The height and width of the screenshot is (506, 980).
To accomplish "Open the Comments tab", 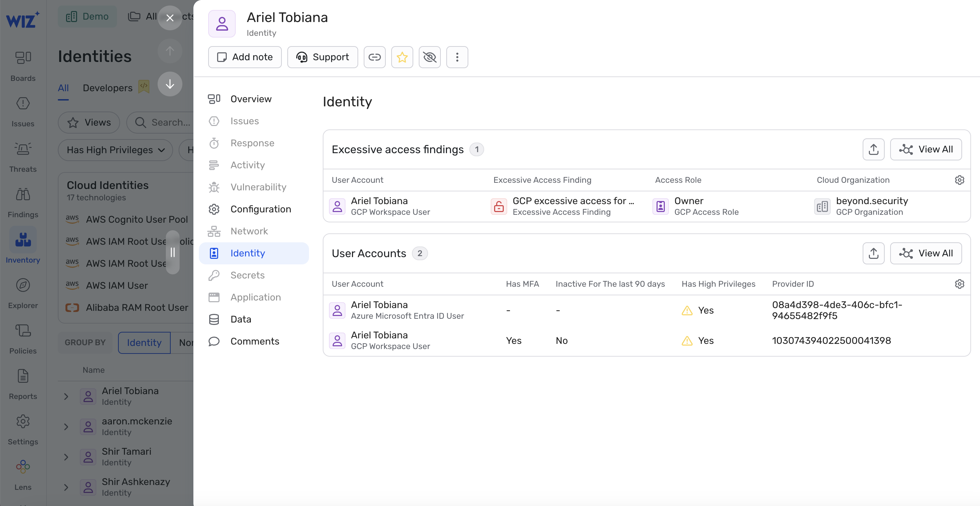I will tap(254, 342).
